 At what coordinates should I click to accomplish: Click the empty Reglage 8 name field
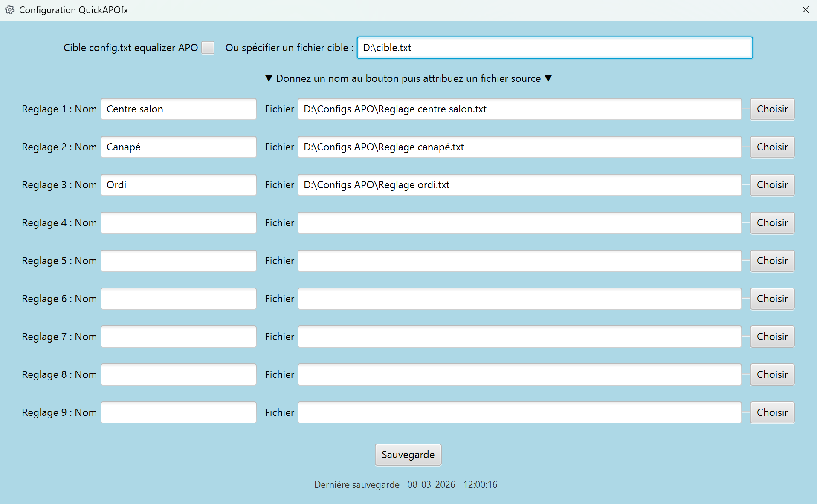178,374
